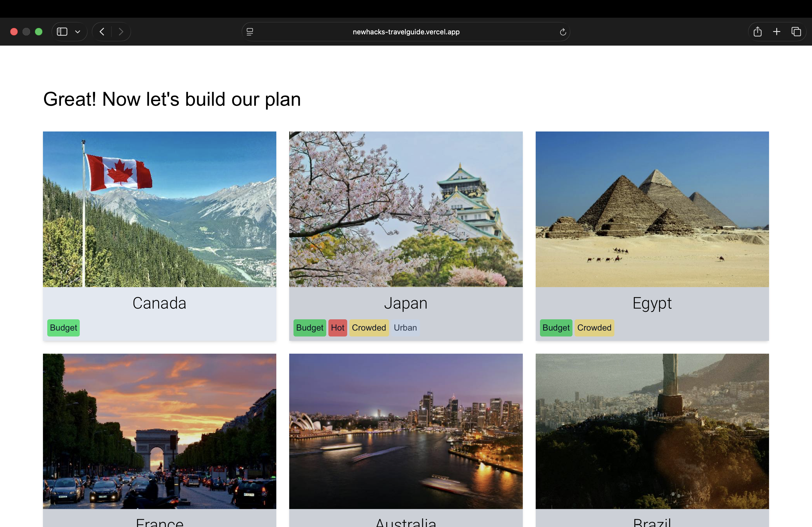The image size is (812, 527).
Task: Open the Share icon in toolbar
Action: [757, 32]
